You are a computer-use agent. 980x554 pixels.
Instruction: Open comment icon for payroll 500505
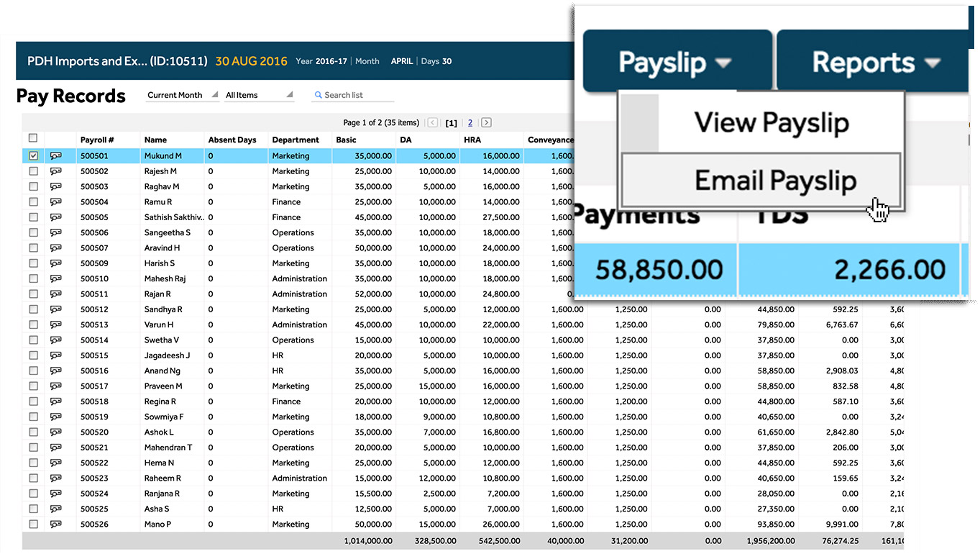[55, 217]
